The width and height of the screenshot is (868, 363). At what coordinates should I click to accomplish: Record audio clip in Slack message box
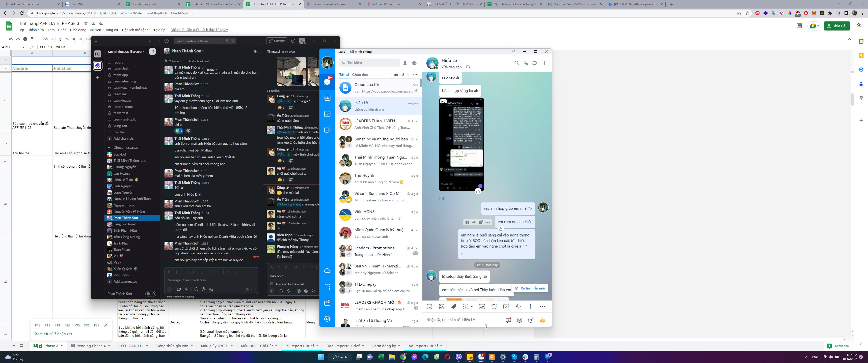click(186, 289)
